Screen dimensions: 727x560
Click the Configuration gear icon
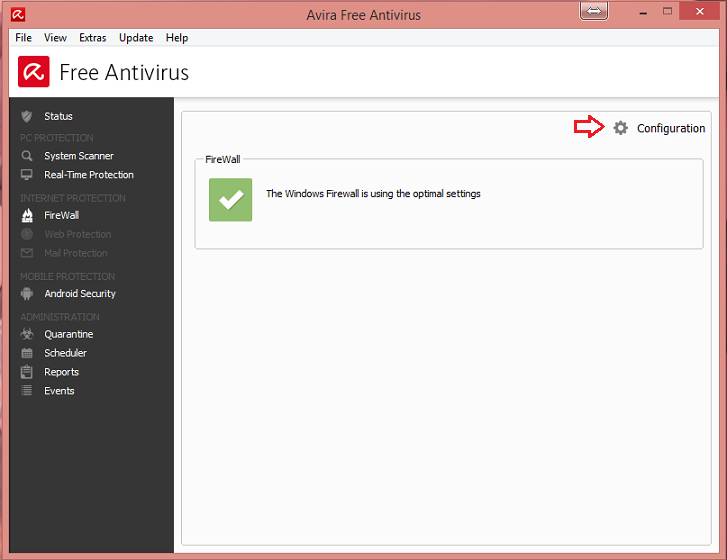point(621,128)
